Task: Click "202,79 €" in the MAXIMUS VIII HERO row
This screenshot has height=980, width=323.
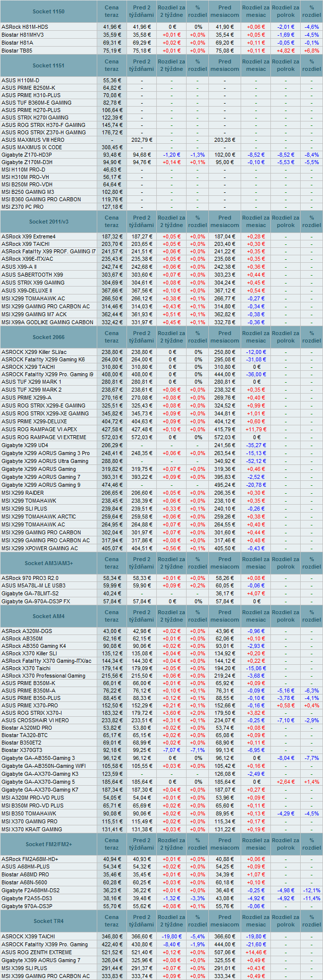Action: 142,140
